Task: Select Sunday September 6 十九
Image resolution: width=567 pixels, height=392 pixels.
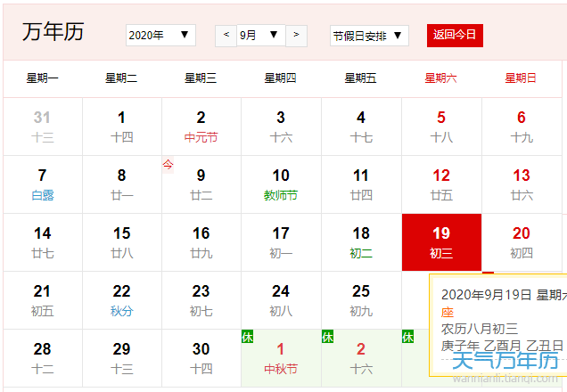Action: click(522, 127)
